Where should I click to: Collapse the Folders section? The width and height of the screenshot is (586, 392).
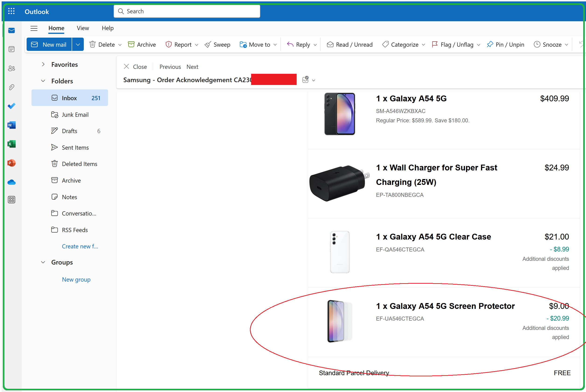43,81
